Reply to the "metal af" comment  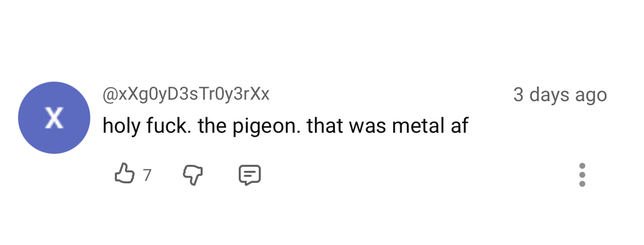click(x=249, y=175)
